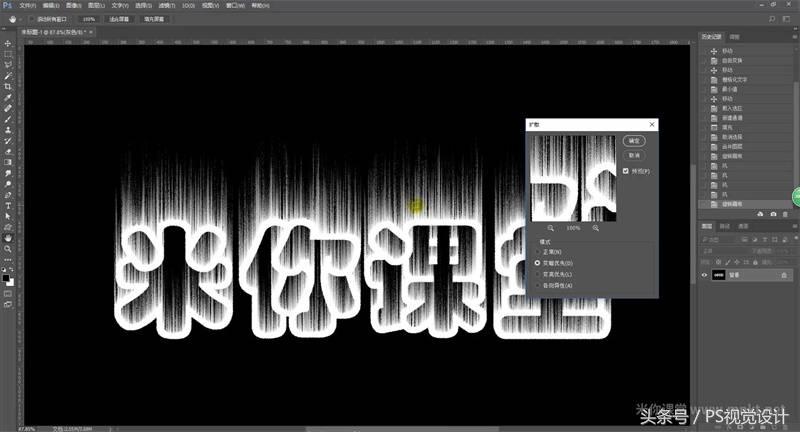Select the History Brush tool
This screenshot has height=432, width=800.
click(x=8, y=140)
